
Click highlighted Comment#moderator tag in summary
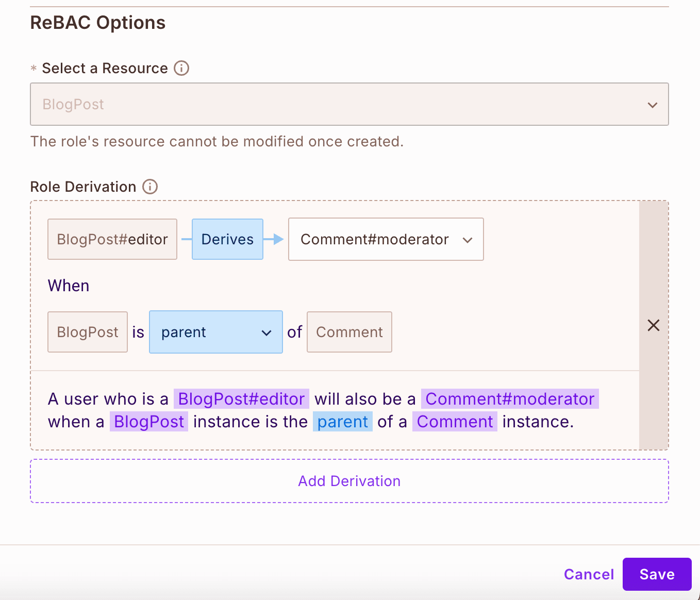(x=510, y=399)
